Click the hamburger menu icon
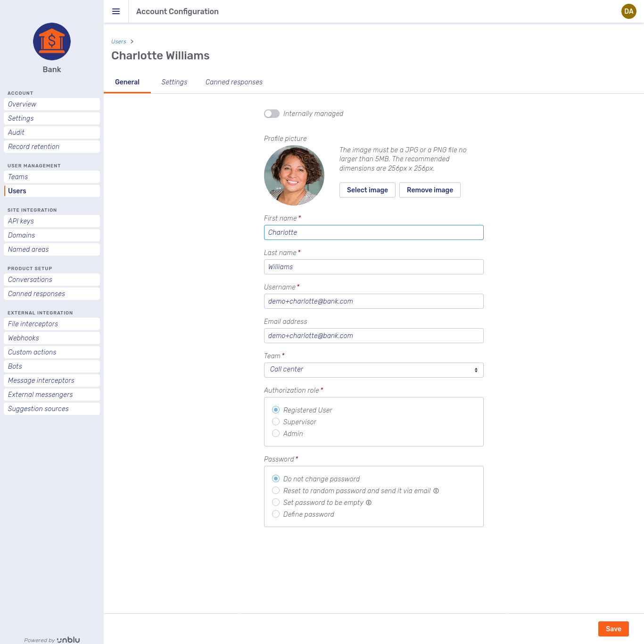The width and height of the screenshot is (644, 644). point(116,11)
